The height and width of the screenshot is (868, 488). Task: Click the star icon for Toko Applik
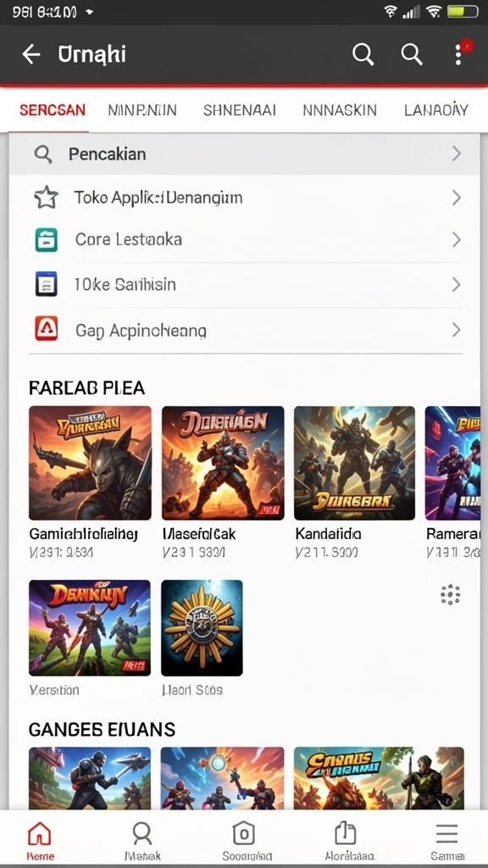(46, 197)
